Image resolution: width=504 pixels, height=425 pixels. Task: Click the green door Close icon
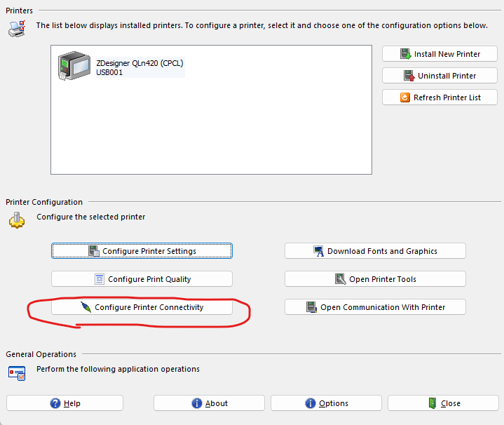(433, 403)
